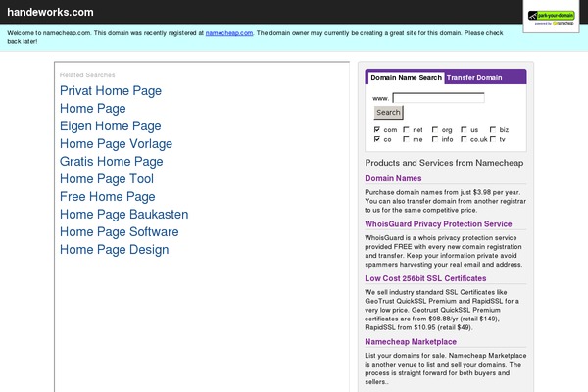Enable the me extension checkbox

(x=406, y=139)
